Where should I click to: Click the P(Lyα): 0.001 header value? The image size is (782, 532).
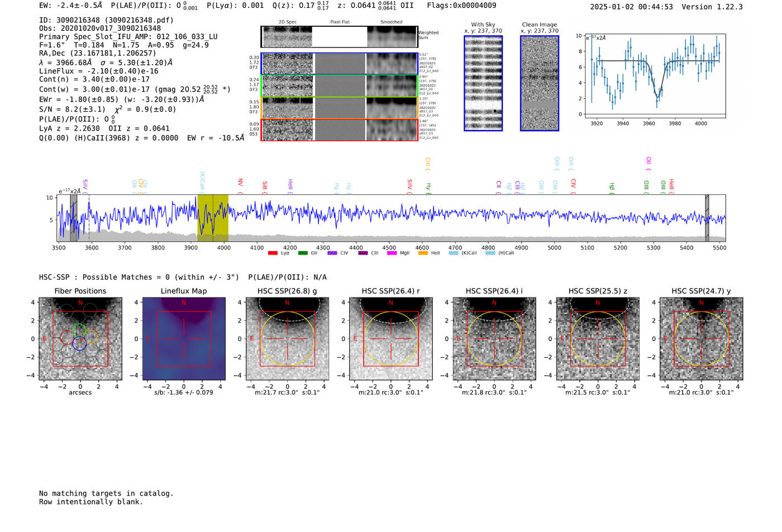tap(235, 6)
